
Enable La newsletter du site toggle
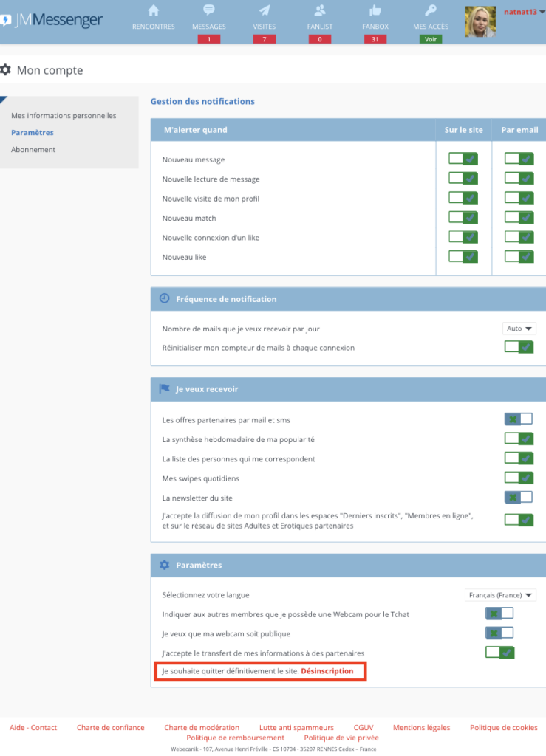coord(519,497)
